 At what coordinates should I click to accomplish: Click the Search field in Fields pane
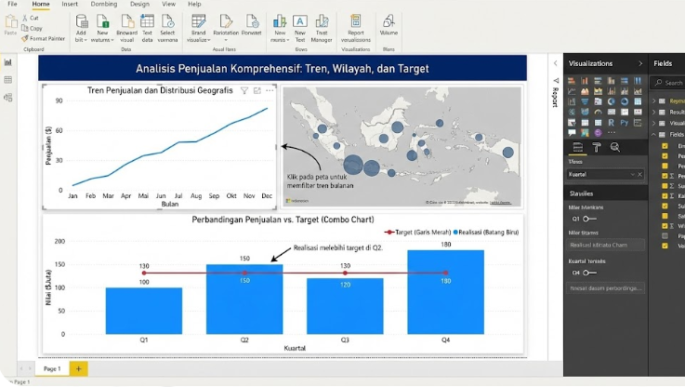[668, 82]
